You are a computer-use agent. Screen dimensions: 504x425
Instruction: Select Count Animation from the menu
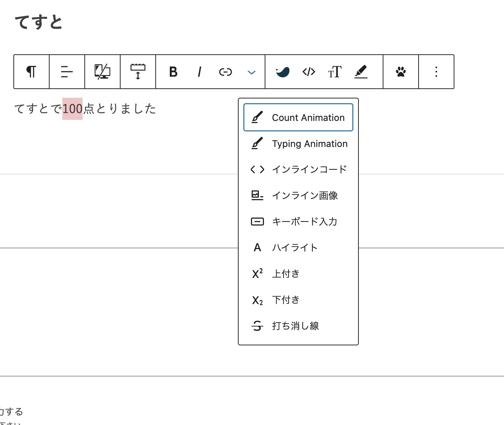tap(298, 118)
